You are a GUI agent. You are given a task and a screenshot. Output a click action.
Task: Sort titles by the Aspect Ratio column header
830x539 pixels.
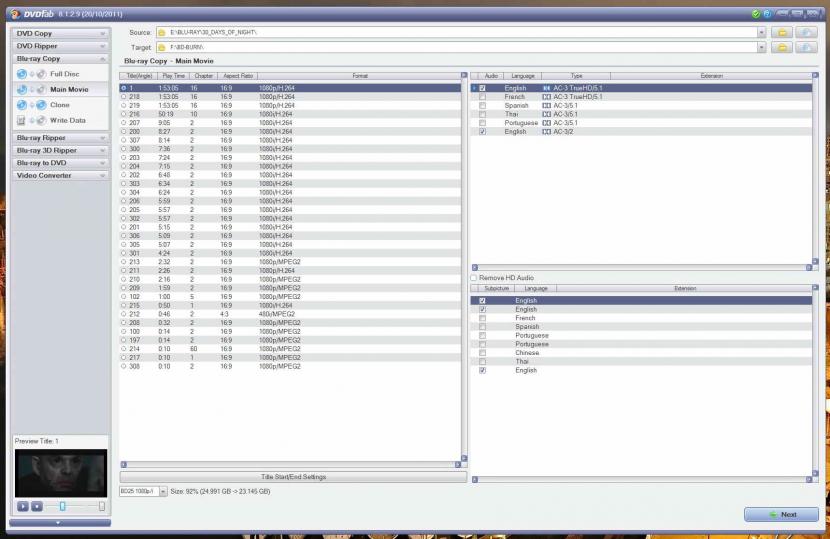point(238,76)
